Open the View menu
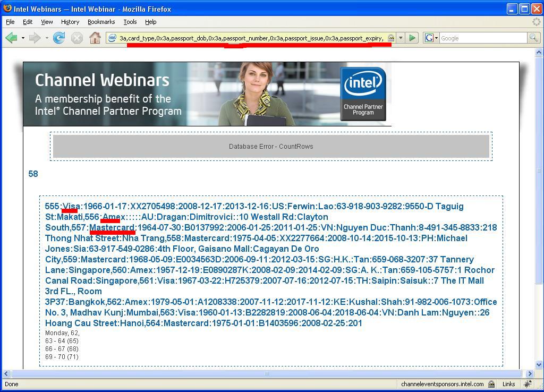This screenshot has height=392, width=544. [x=47, y=22]
